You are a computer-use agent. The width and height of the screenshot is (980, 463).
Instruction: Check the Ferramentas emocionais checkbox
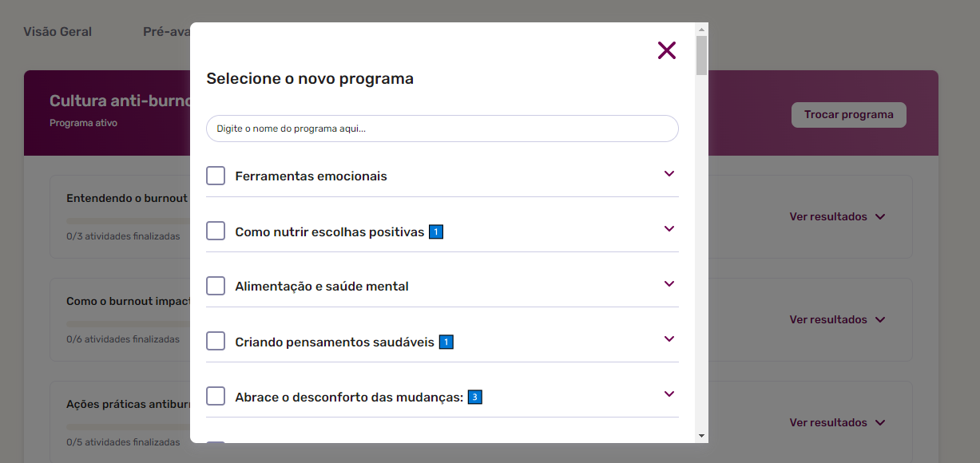[216, 176]
